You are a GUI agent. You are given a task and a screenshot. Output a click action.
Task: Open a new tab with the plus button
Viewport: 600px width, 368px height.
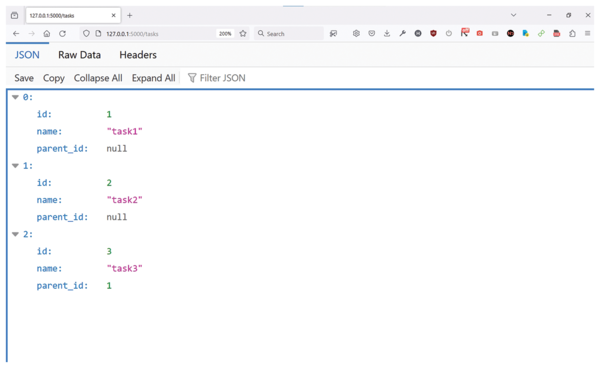click(130, 16)
